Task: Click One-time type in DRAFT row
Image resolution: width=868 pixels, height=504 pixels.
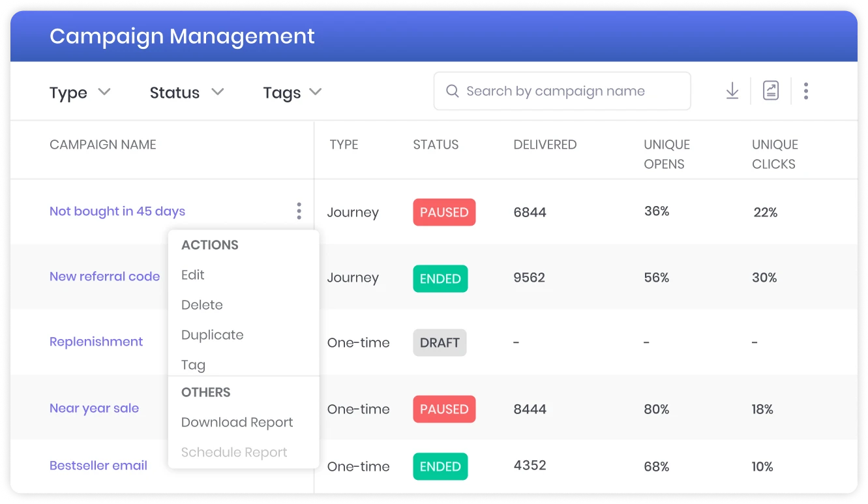Action: coord(359,343)
